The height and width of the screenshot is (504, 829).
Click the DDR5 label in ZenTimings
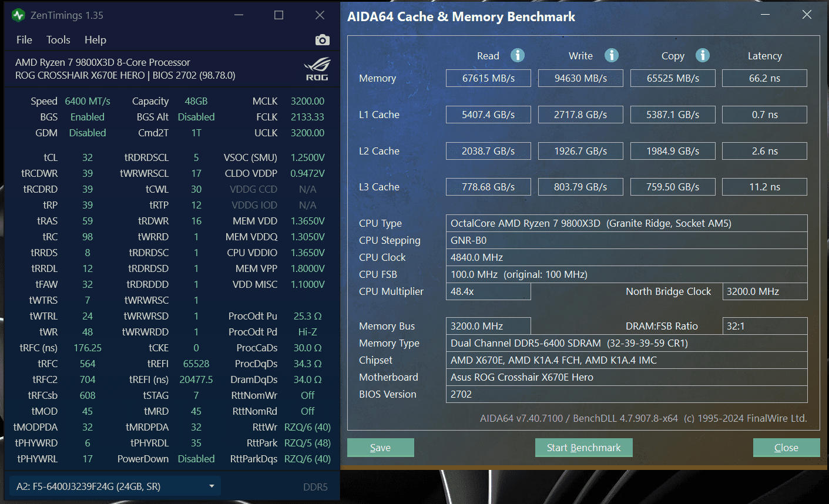(x=316, y=487)
